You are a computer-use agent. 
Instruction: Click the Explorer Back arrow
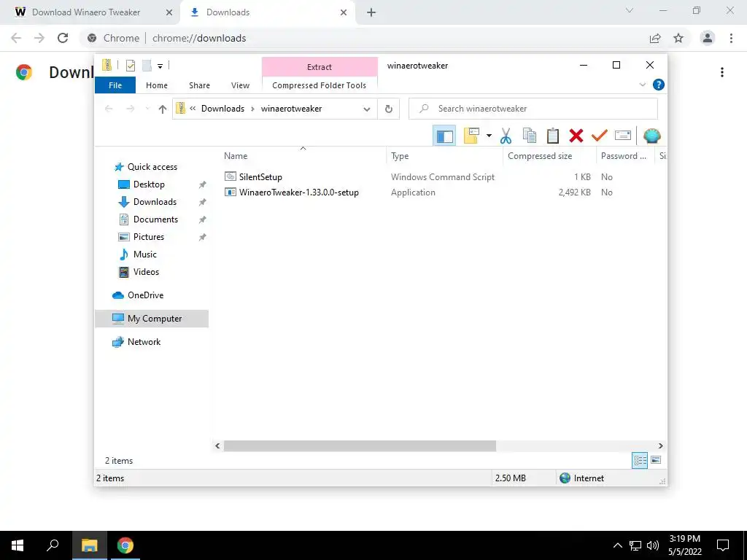109,109
